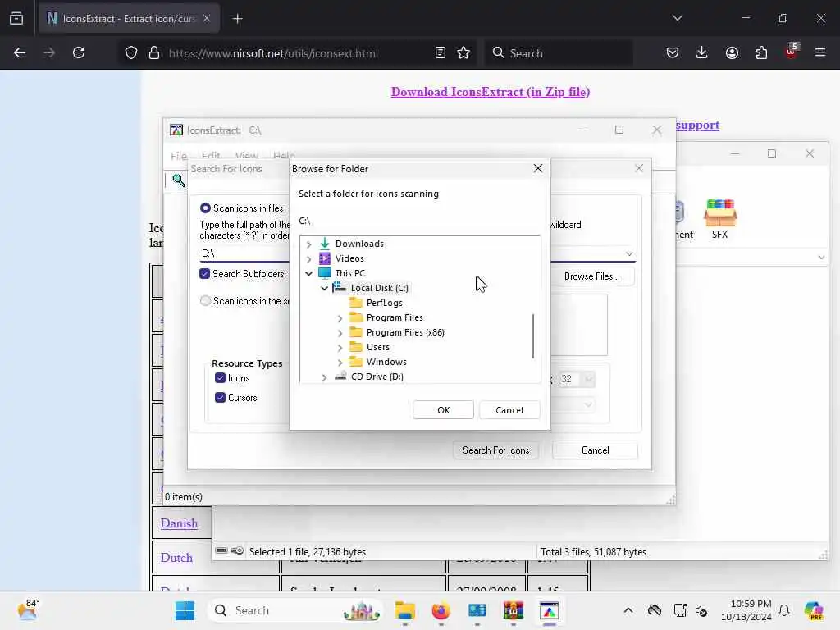Screen dimensions: 840x630
Task: Collapse the Local Disk (C:) node
Action: click(325, 288)
